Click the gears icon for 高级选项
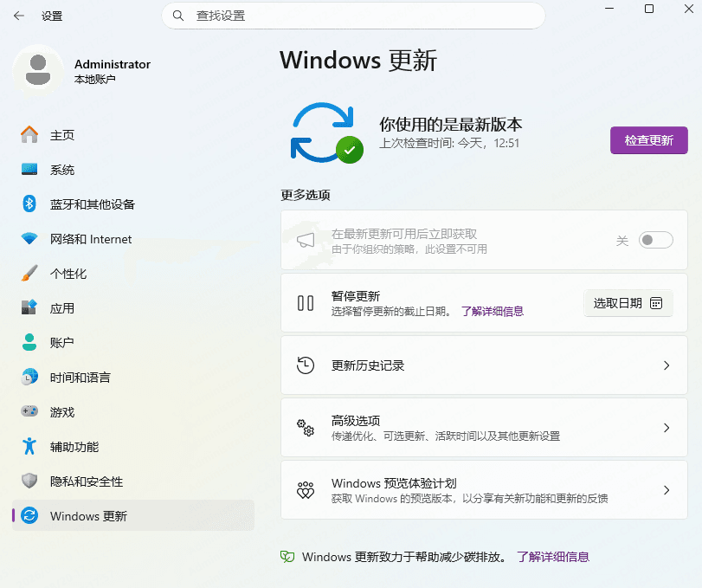 (306, 428)
